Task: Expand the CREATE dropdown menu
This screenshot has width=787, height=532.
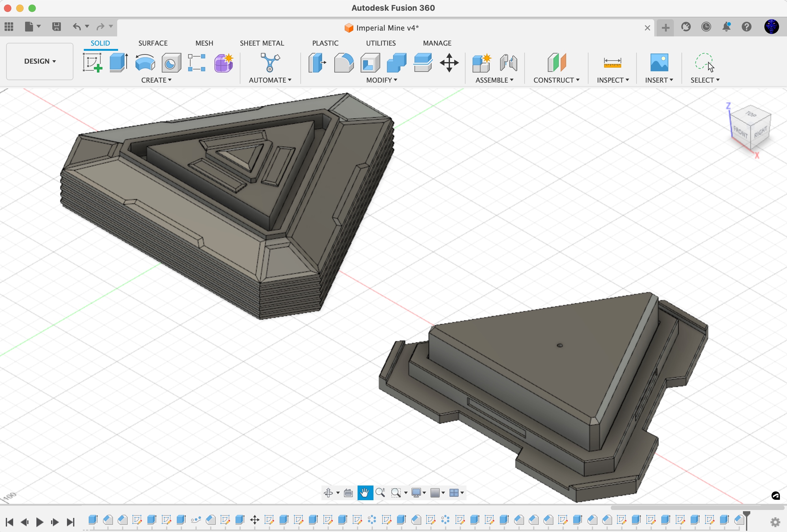Action: pos(156,80)
